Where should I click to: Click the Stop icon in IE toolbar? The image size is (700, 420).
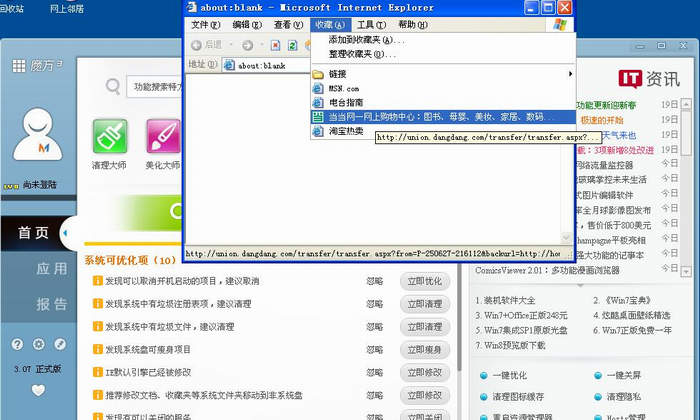(x=276, y=45)
